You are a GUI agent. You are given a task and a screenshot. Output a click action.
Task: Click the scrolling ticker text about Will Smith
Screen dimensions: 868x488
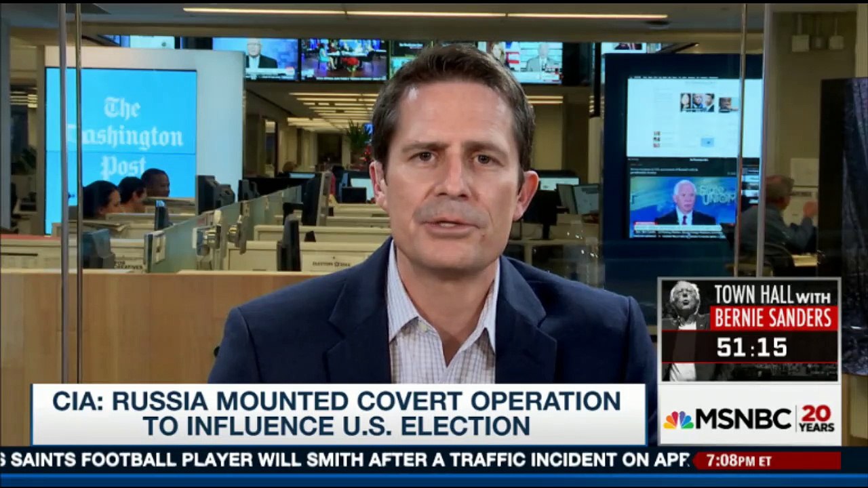point(344,460)
